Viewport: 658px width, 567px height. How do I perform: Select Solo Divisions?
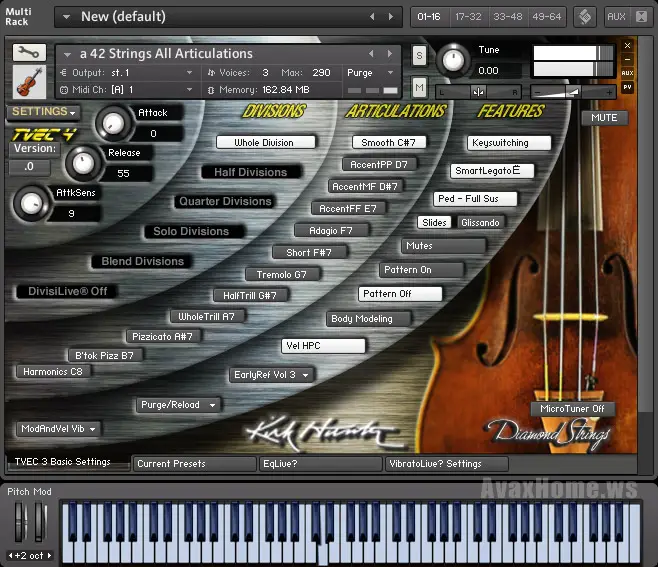click(x=194, y=231)
